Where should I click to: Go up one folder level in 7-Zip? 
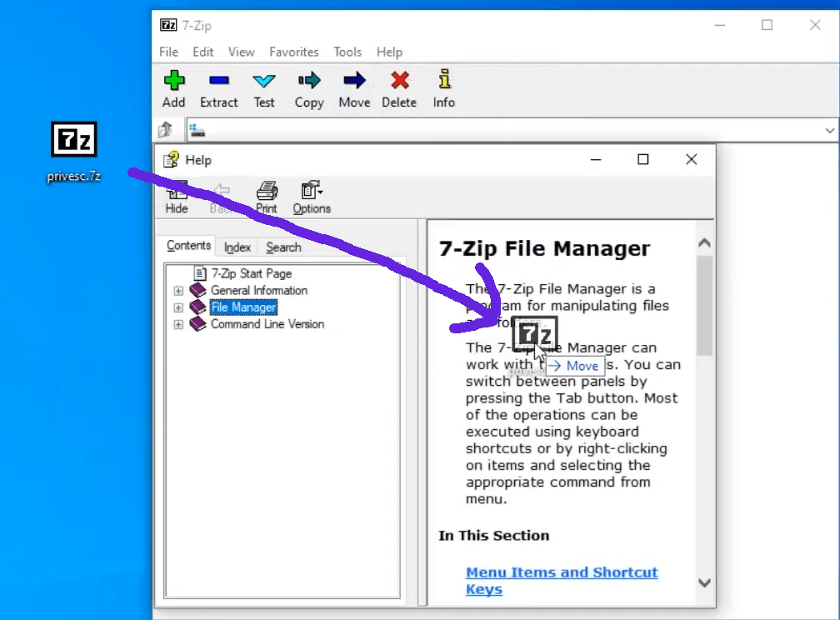point(166,130)
